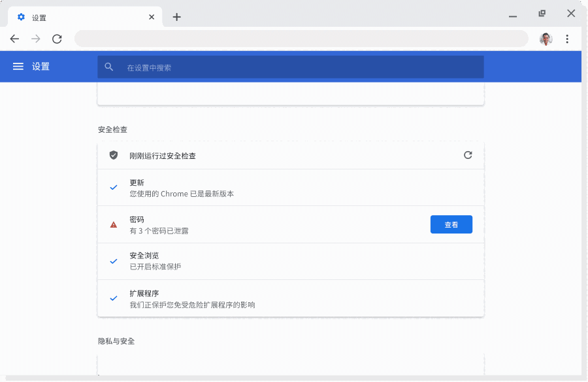Screen dimensions: 588x382
Task: Re-run the safety check via the refresh icon
Action: (467, 155)
